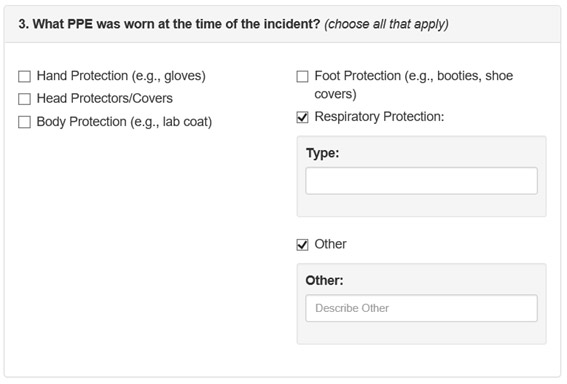
Task: Focus the Describe Other input box
Action: pyautogui.click(x=421, y=308)
